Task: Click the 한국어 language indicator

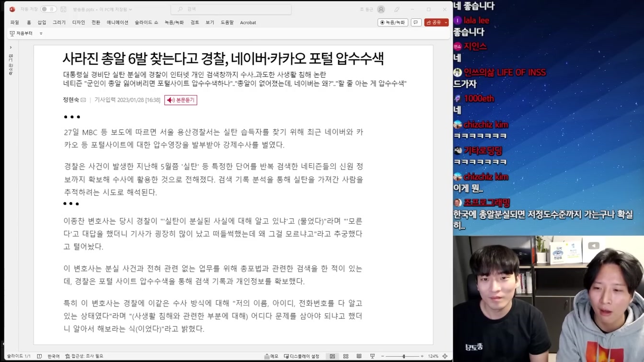Action: pos(54,356)
